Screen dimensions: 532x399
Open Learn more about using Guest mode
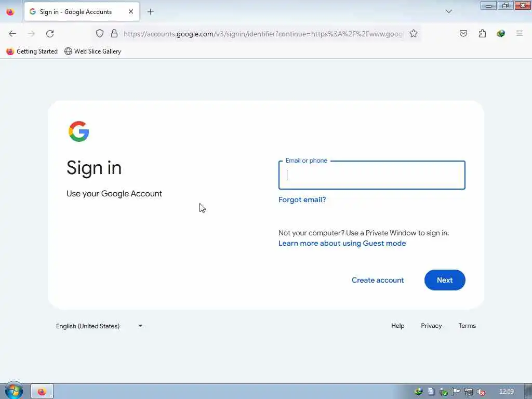click(342, 243)
